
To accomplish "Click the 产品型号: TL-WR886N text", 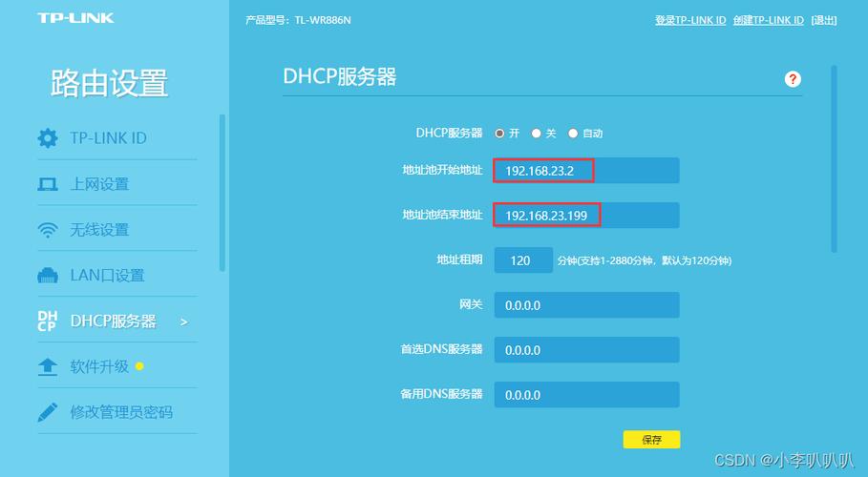I will point(298,20).
